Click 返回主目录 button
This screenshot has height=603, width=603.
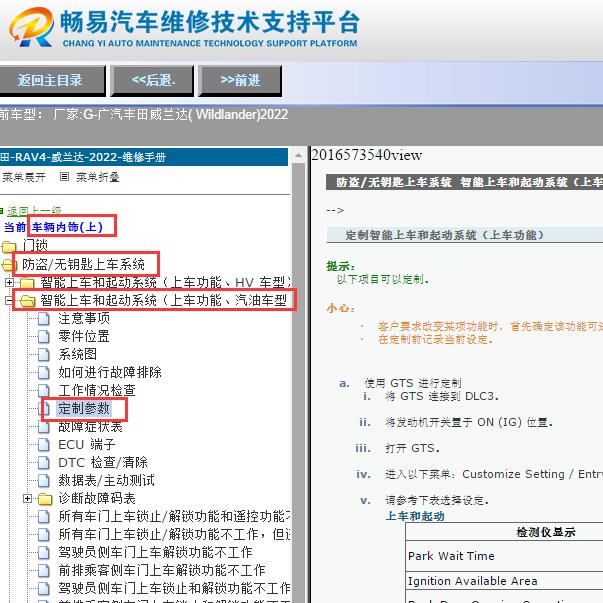point(52,80)
